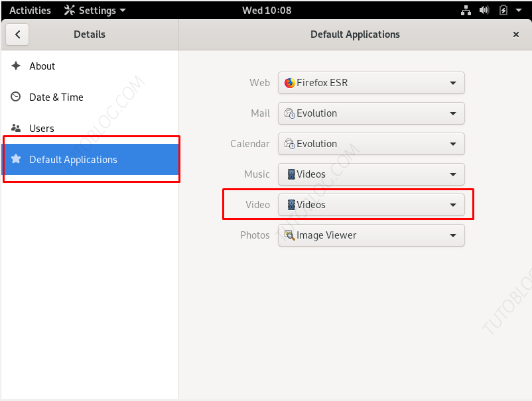This screenshot has width=532, height=401.
Task: Click the Details header title
Action: (90, 34)
